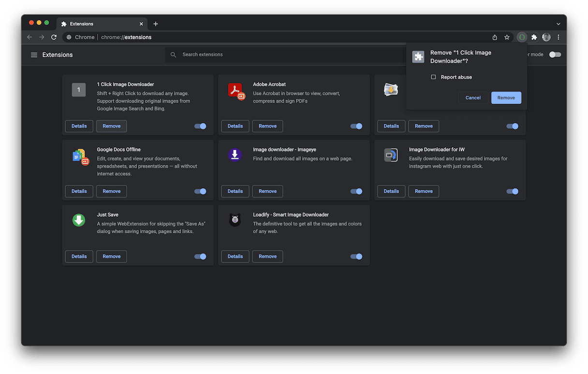The image size is (588, 374).
Task: Remove Google Docs Offline extension
Action: pos(112,192)
